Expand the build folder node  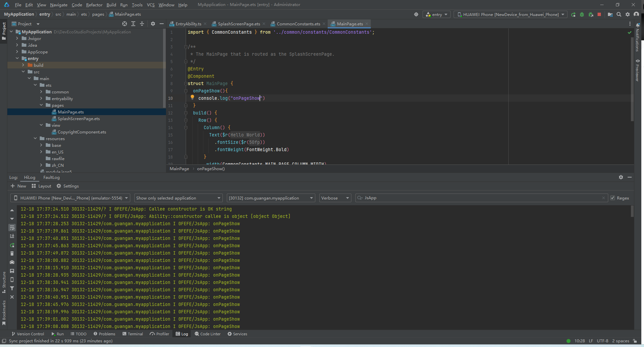click(23, 65)
